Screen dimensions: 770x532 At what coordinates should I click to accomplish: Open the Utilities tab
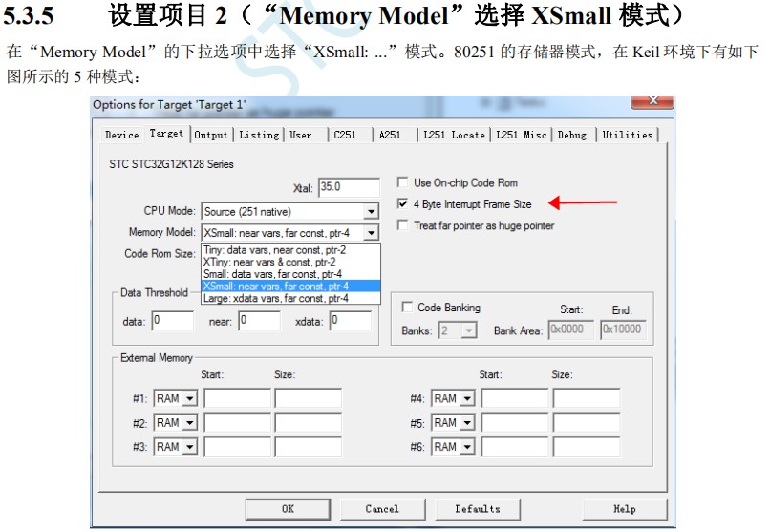click(x=628, y=135)
